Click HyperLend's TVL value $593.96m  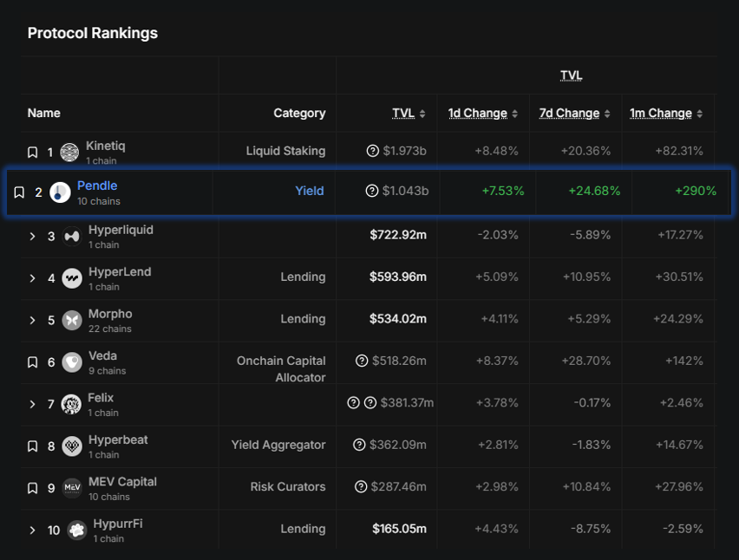(398, 277)
